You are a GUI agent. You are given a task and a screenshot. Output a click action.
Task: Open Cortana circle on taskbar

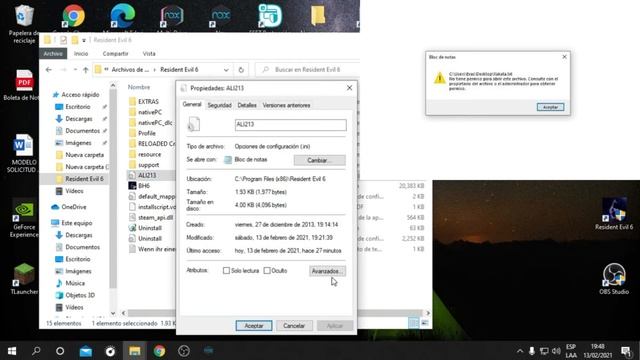click(x=60, y=351)
